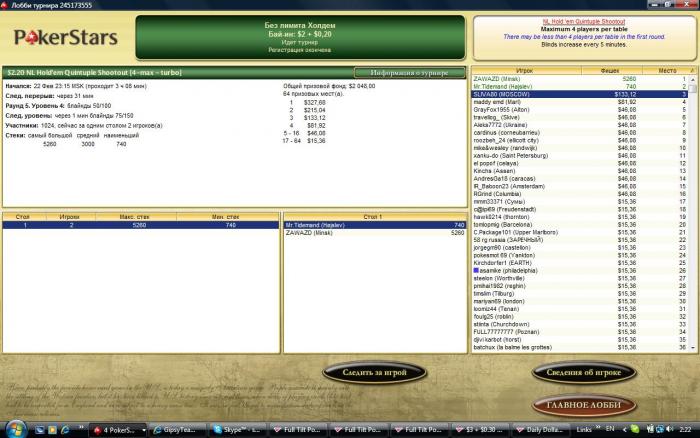Select ZAWAZD (Minsk) in Стол 1 panel
Viewport: 700px width, 438px height.
coord(375,233)
